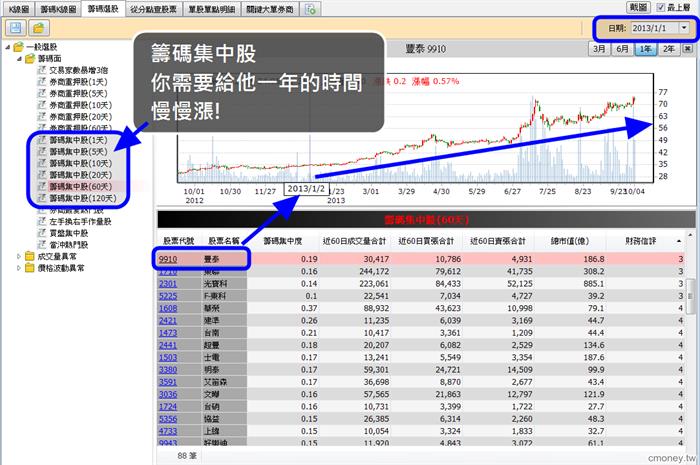Expand the 成交量異常 folder node
700x465 pixels.
coord(19,256)
